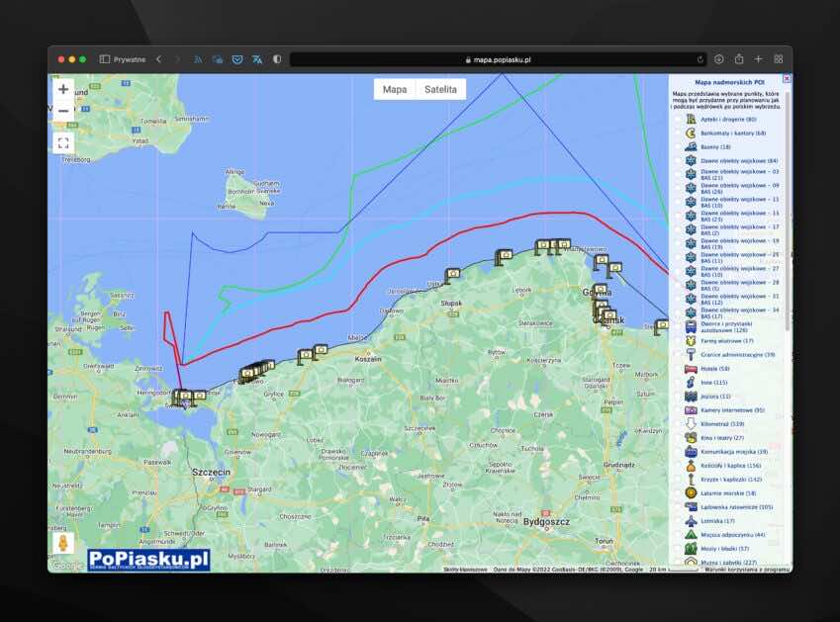
Task: Check the Baseny layer checkbox
Action: point(678,146)
